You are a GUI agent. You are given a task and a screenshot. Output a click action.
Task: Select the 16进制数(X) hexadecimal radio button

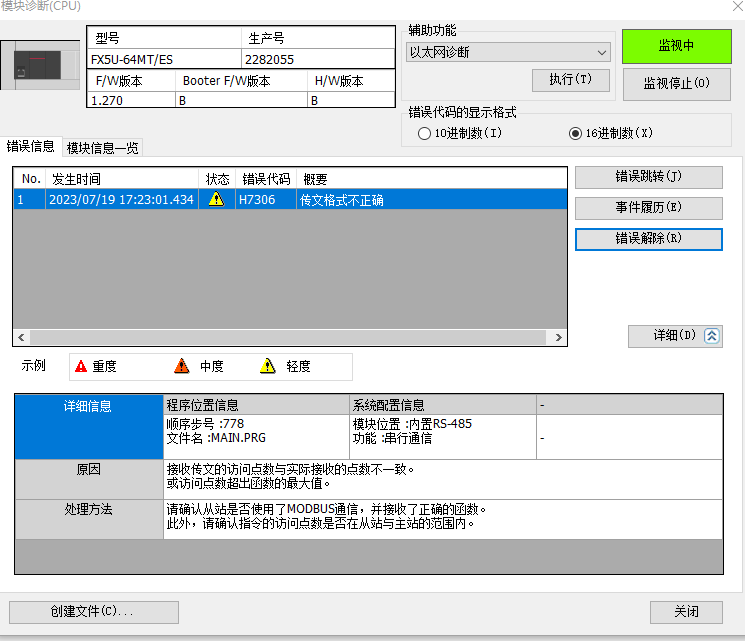[x=575, y=133]
